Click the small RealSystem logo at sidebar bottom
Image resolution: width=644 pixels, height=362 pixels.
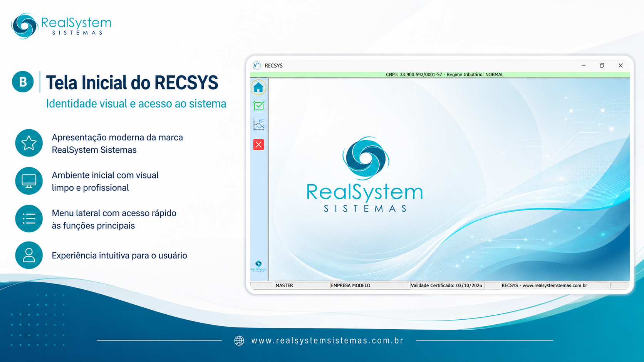(x=258, y=266)
